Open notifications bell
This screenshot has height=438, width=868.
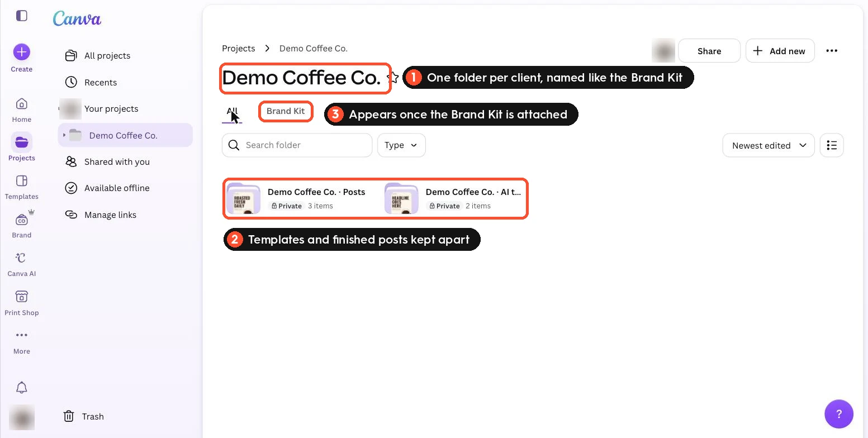(x=22, y=388)
